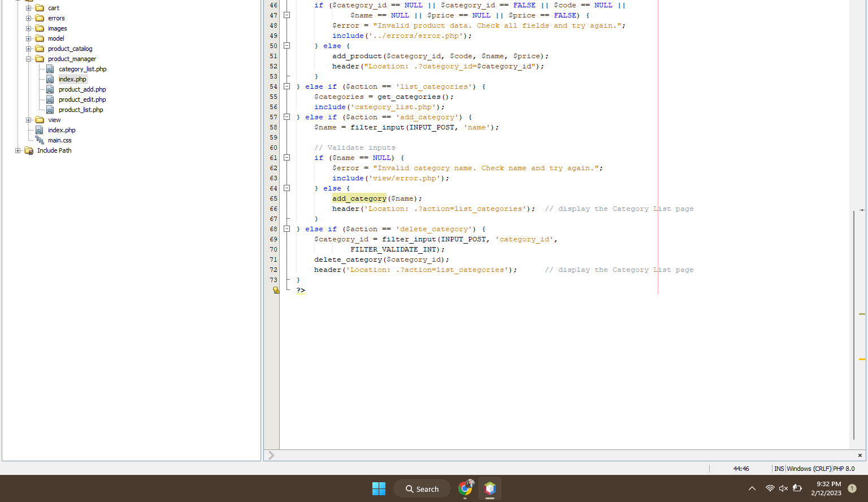Click the errors folder icon
The image size is (868, 502).
click(x=40, y=18)
